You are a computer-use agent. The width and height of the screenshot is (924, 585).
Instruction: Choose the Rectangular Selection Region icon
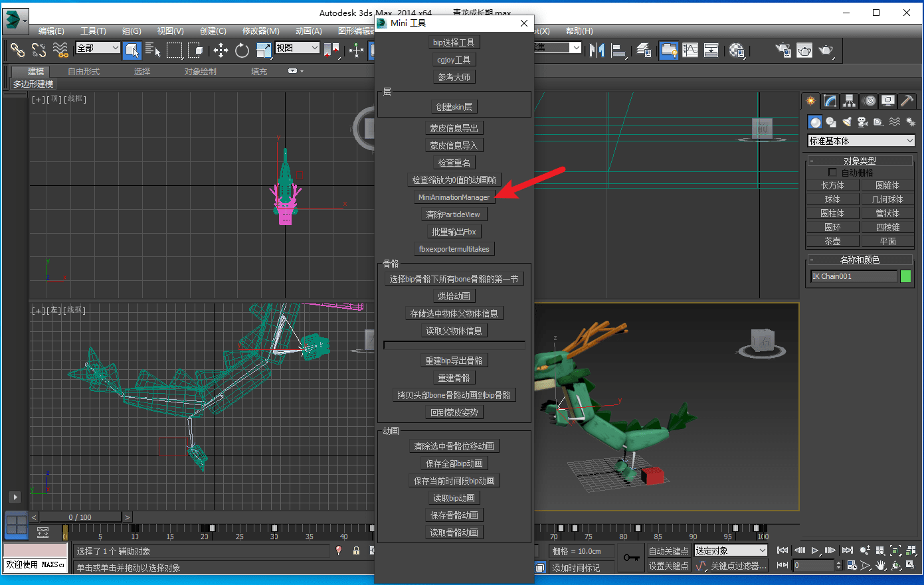click(x=174, y=50)
